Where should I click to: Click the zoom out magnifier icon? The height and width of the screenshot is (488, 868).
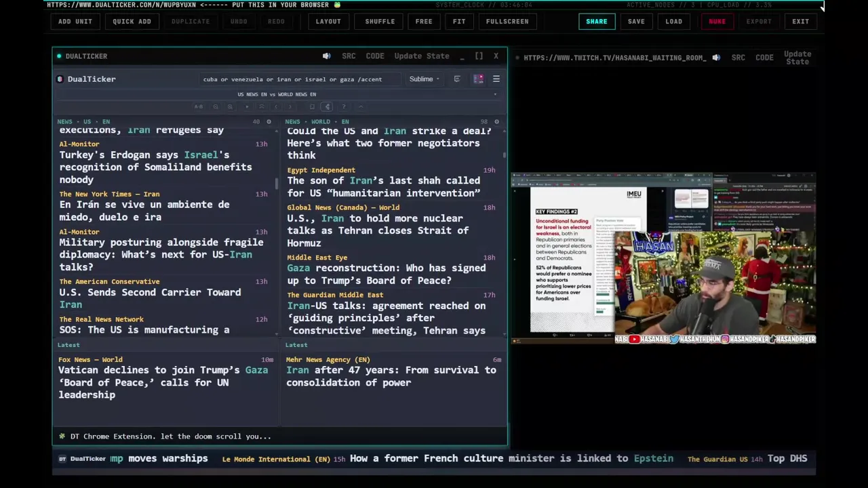pos(216,106)
